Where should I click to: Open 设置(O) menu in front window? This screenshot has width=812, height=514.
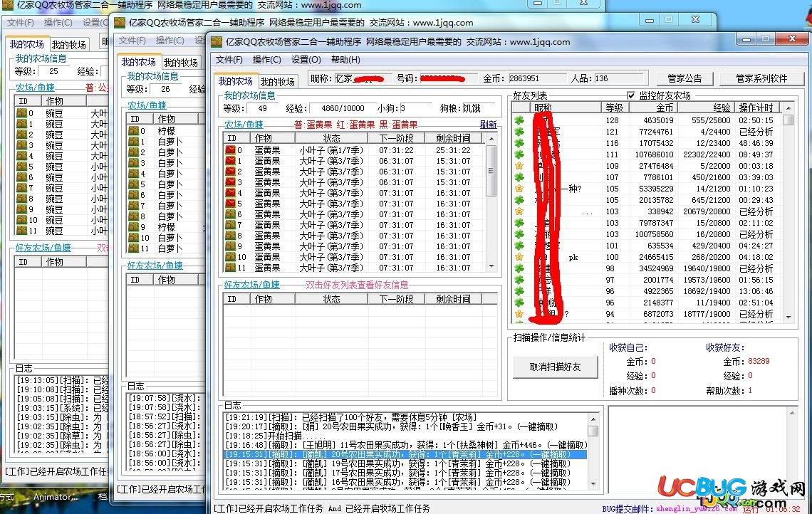(x=306, y=60)
